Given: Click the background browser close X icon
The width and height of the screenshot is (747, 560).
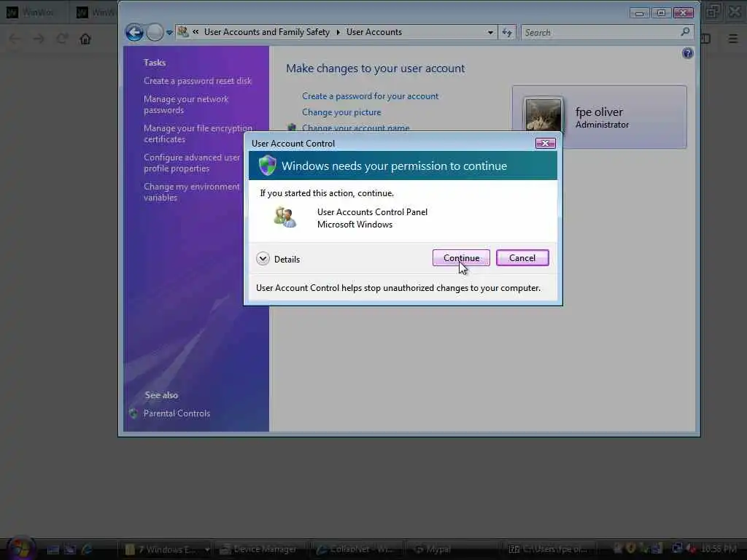Looking at the screenshot, I should [735, 12].
